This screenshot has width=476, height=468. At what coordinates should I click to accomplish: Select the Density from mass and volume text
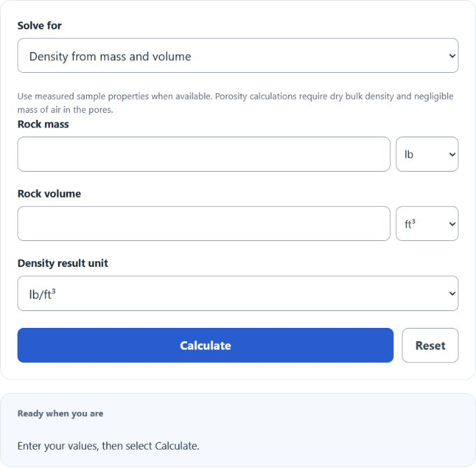click(110, 57)
